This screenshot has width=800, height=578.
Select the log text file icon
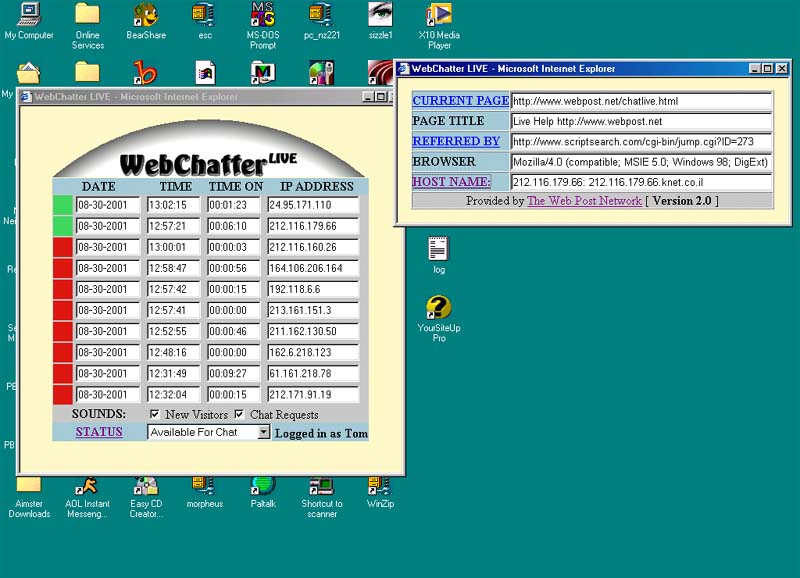pyautogui.click(x=438, y=255)
